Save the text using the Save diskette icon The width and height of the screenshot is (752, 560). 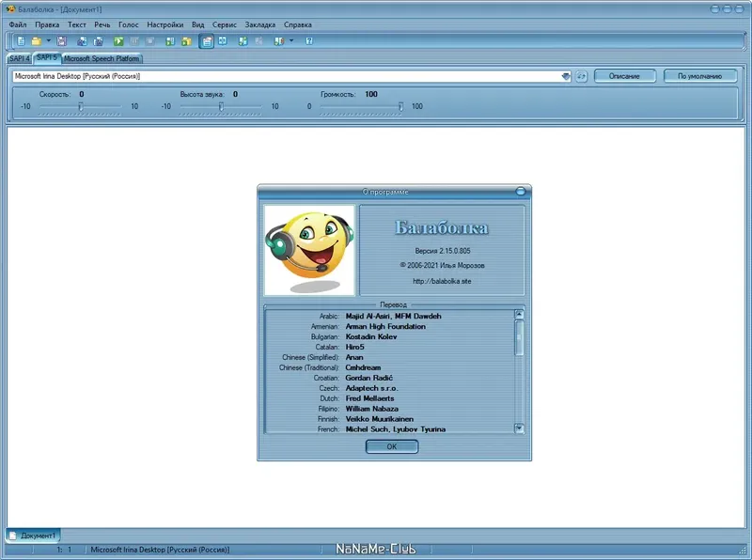tap(60, 41)
